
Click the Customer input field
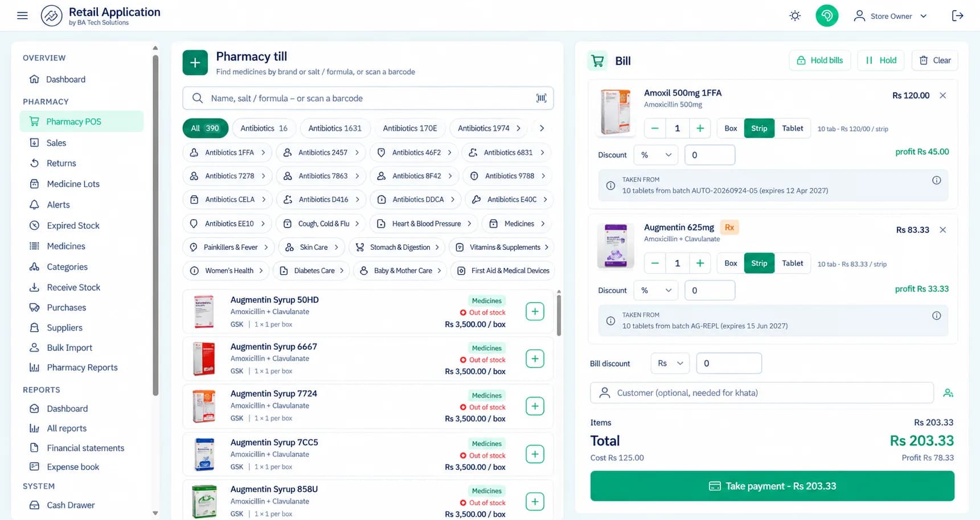(x=762, y=393)
